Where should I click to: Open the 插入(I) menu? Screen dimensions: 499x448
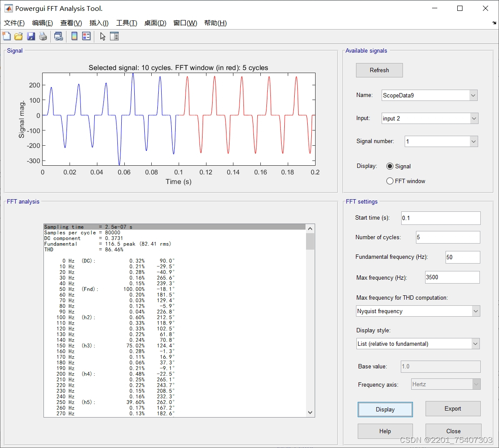pos(99,23)
